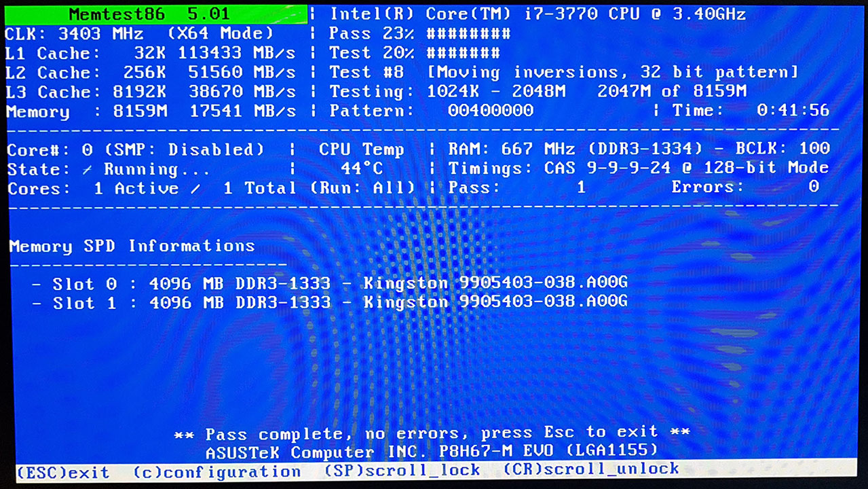Click the (Run: All) indicator

coord(363,187)
